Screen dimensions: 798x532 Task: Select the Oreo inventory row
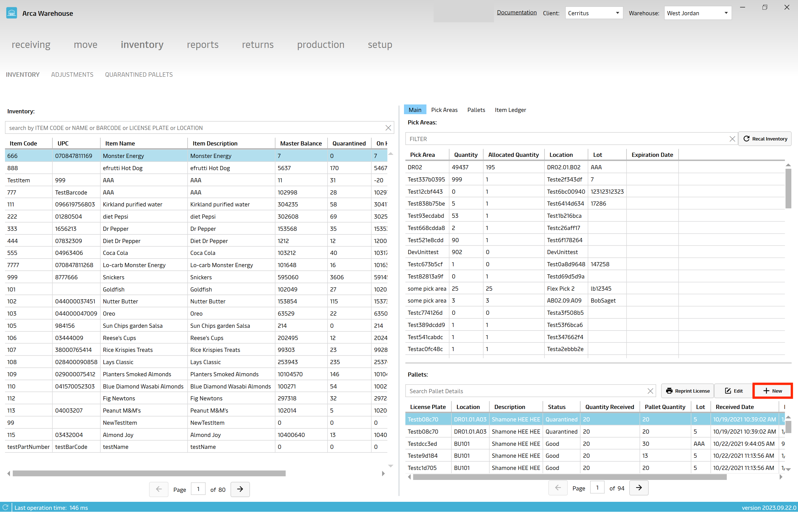196,313
